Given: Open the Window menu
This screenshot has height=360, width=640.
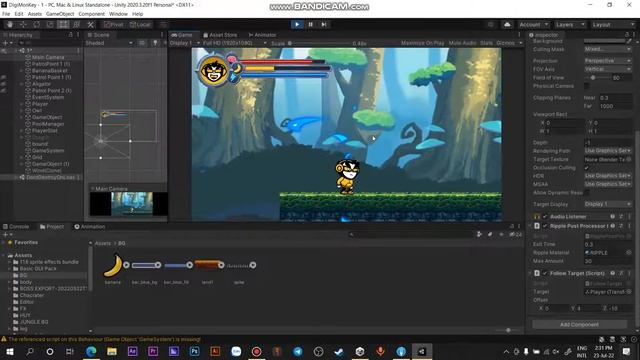Looking at the screenshot, I should click(x=118, y=14).
